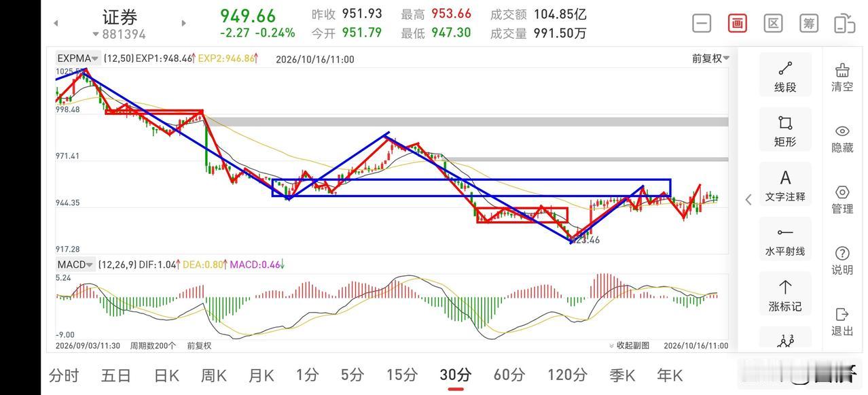Open the 管理 drawing management
Viewport: 868px width, 395px height.
pyautogui.click(x=842, y=199)
